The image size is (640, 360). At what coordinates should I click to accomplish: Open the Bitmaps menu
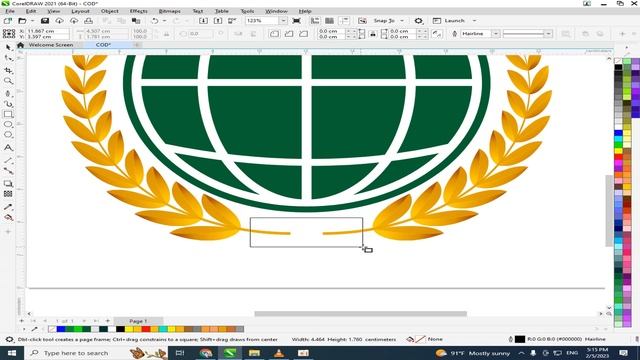169,11
